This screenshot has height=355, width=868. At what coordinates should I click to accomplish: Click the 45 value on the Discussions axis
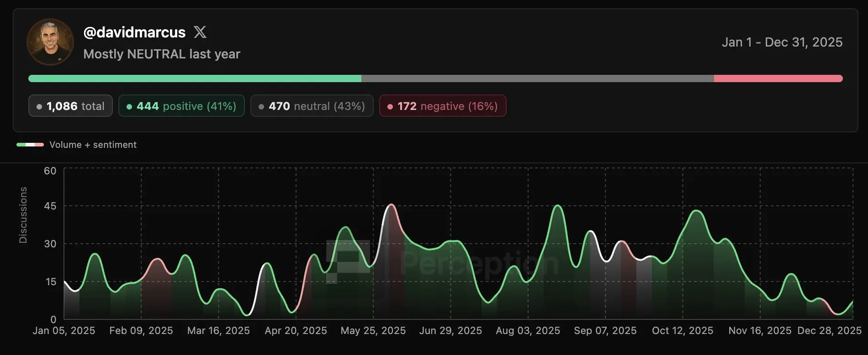tap(50, 206)
